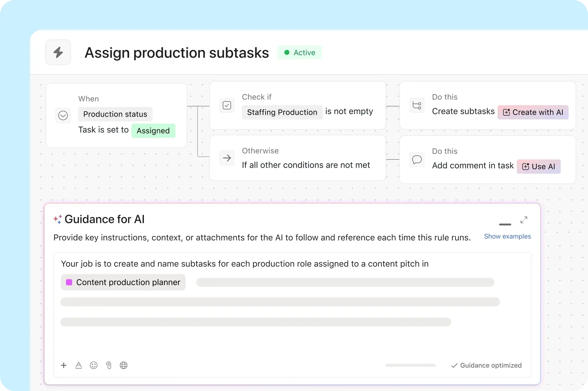Screen dimensions: 588x391
Task: Click the Guidance optimized checkmark
Action: pos(454,365)
